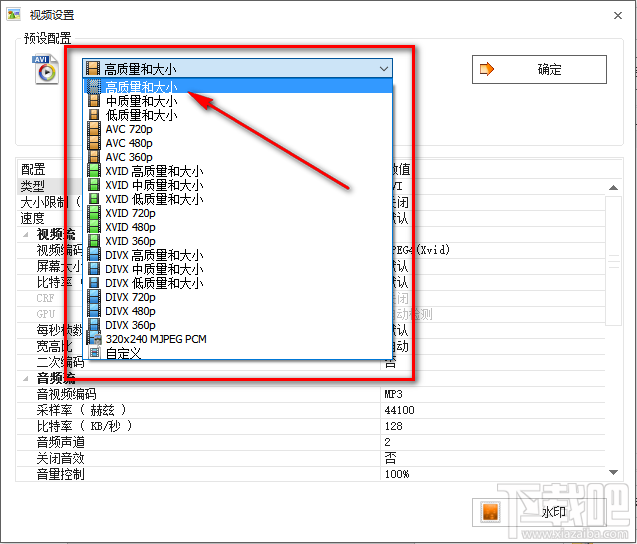Select the 速度 row
Viewport: 637px width, 544px height.
311,218
